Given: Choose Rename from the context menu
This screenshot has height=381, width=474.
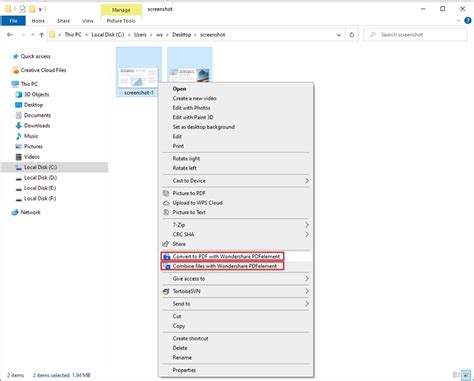Looking at the screenshot, I should pyautogui.click(x=182, y=358).
